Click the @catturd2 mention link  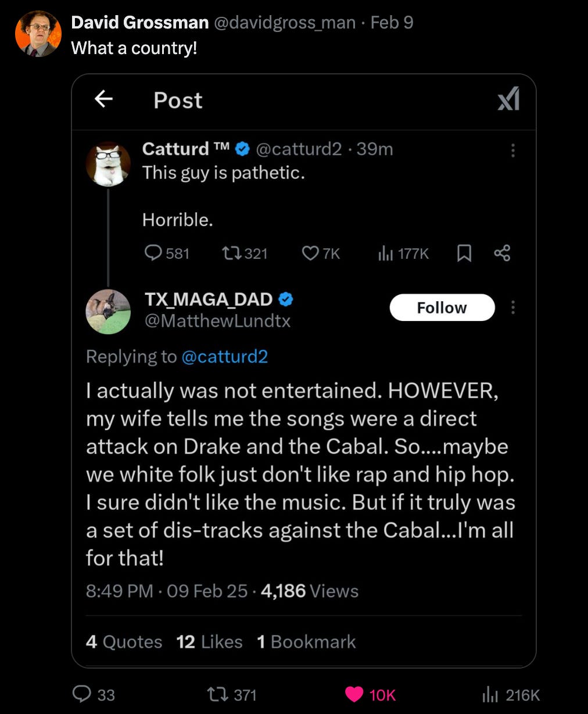coord(224,356)
